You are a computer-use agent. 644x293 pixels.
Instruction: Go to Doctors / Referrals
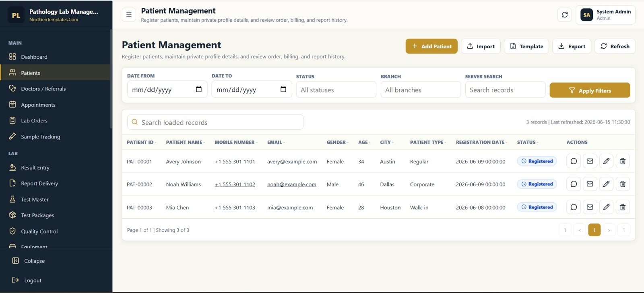[55, 89]
